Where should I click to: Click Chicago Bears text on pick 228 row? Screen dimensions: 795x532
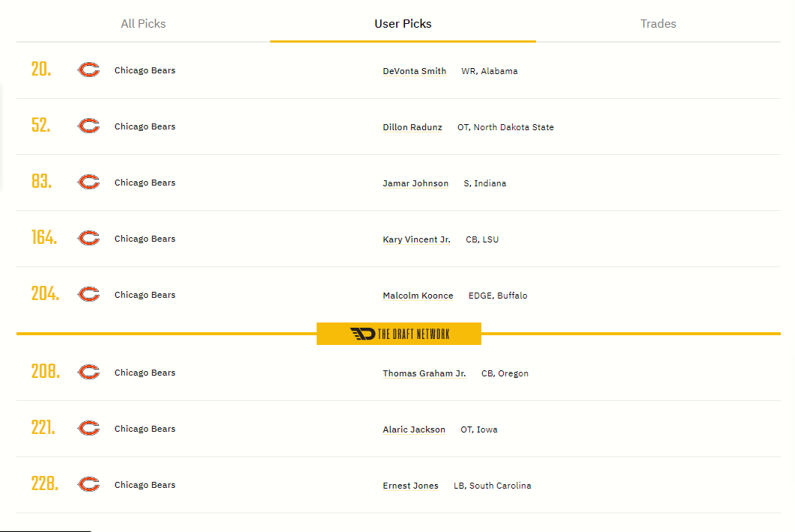click(x=145, y=486)
